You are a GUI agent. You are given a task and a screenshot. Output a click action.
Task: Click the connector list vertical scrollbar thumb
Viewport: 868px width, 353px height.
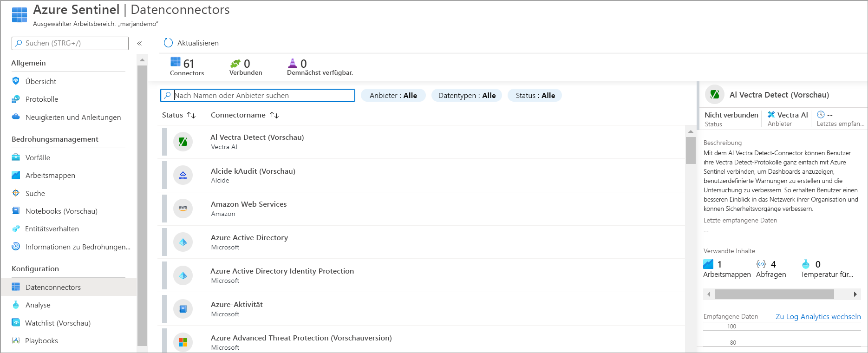coord(691,150)
